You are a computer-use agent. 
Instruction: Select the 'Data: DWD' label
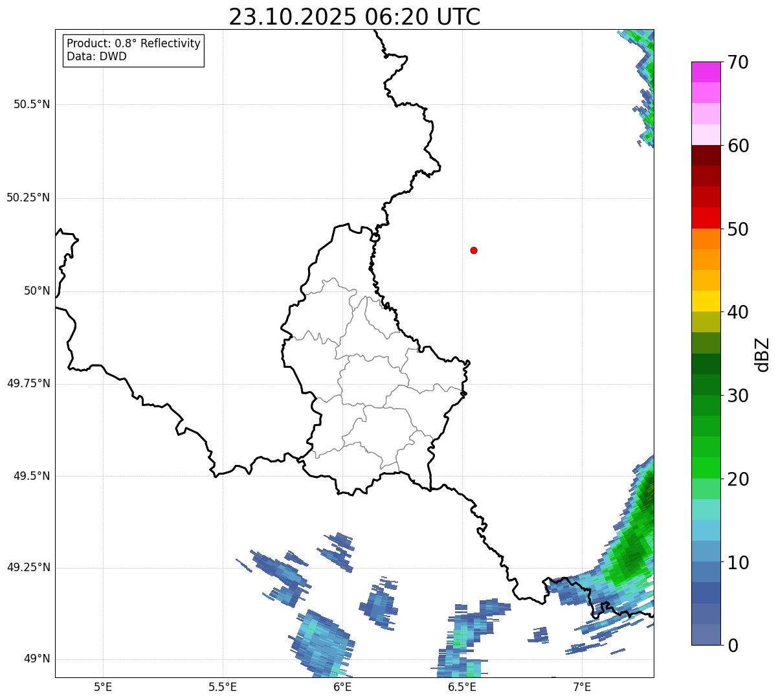coord(97,56)
